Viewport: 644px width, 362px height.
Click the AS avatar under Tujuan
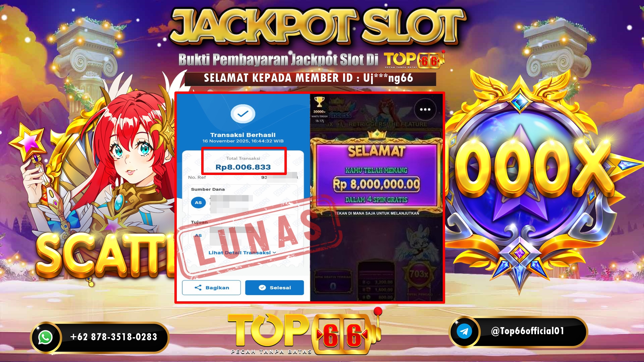(x=198, y=235)
